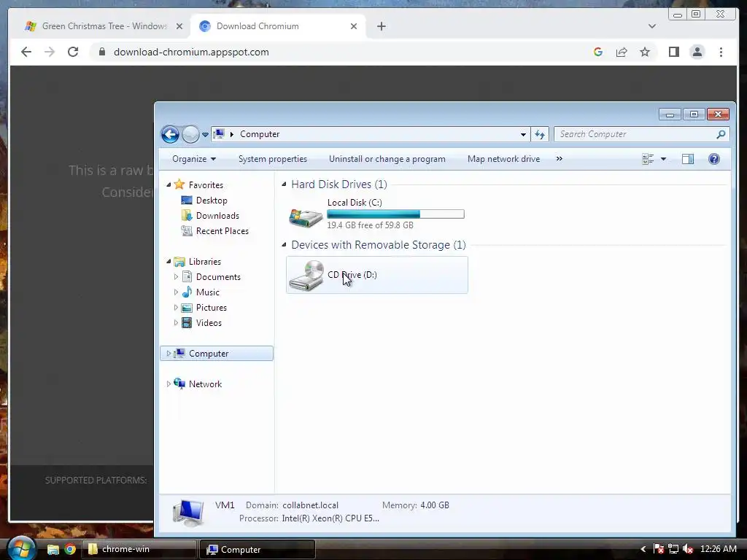The width and height of the screenshot is (747, 560).
Task: Open browser three-dot menu
Action: click(x=721, y=52)
